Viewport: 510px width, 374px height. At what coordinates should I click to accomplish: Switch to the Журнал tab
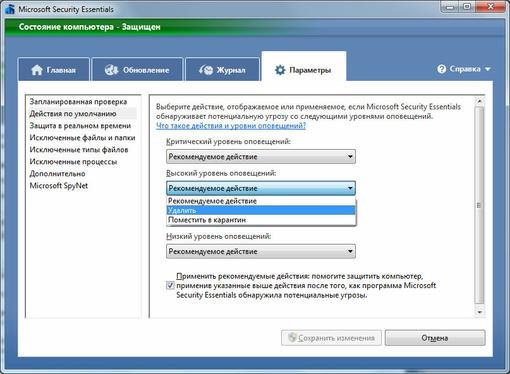[x=222, y=70]
